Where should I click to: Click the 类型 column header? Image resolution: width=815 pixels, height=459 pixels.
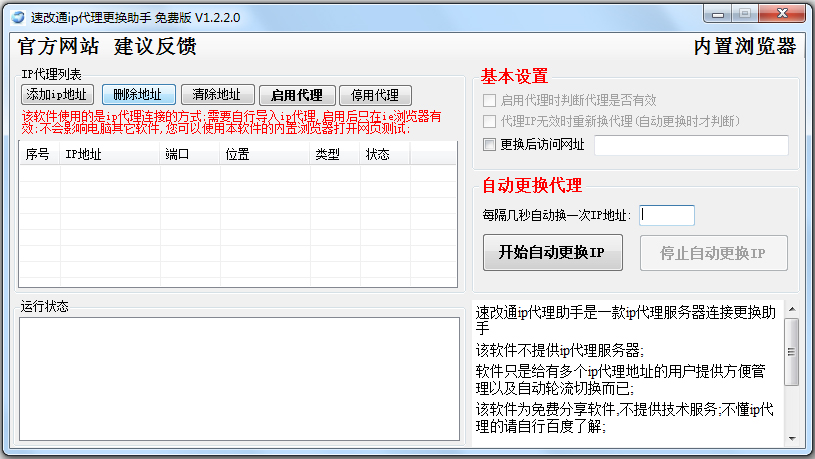(335, 154)
